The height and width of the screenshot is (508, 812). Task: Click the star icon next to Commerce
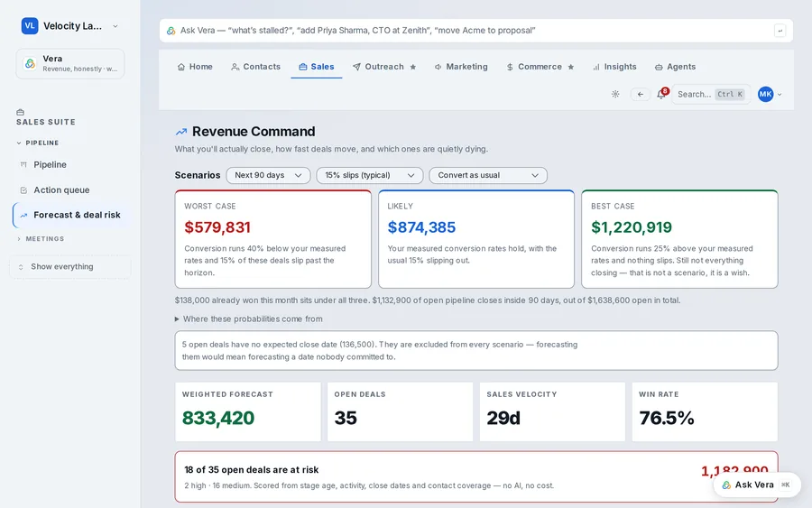point(571,67)
